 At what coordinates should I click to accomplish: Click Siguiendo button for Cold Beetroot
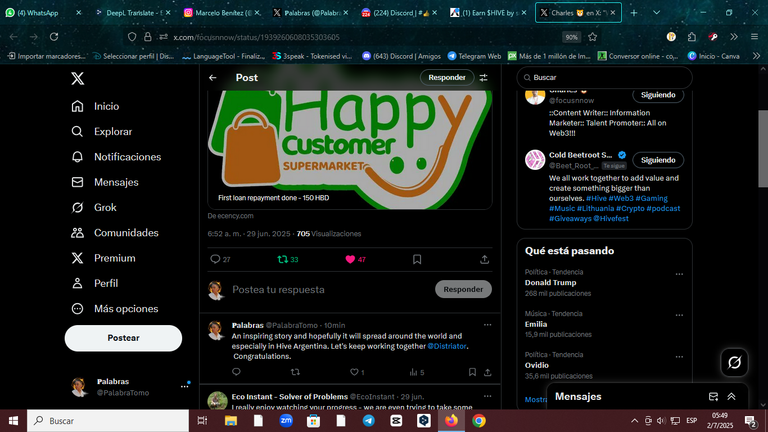658,160
